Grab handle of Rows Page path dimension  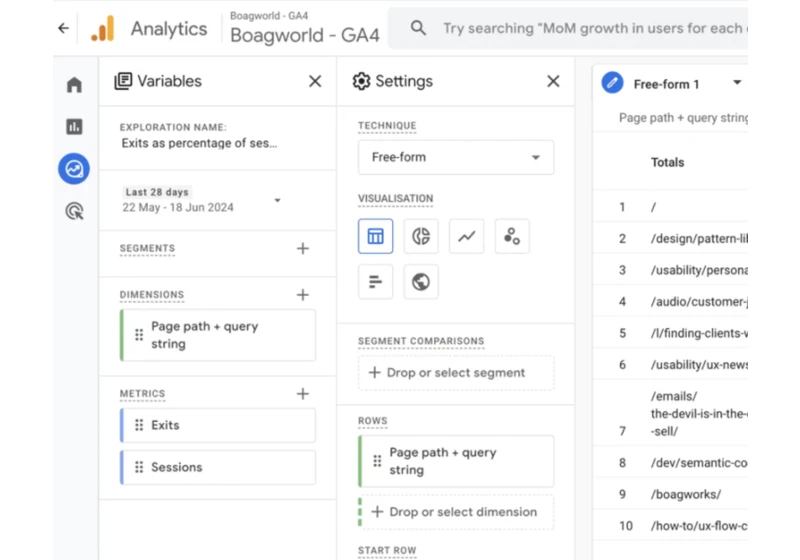coord(377,461)
